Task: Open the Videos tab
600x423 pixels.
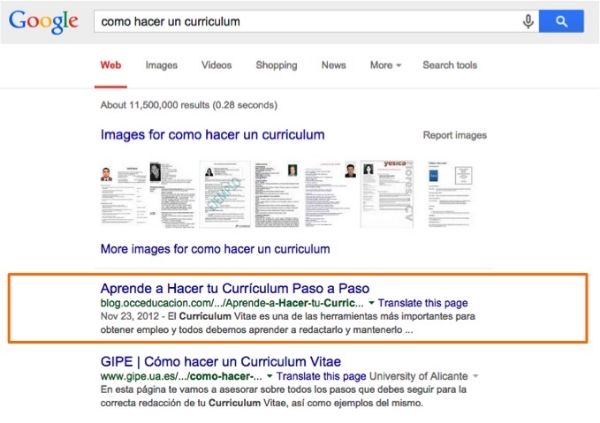Action: click(x=217, y=65)
